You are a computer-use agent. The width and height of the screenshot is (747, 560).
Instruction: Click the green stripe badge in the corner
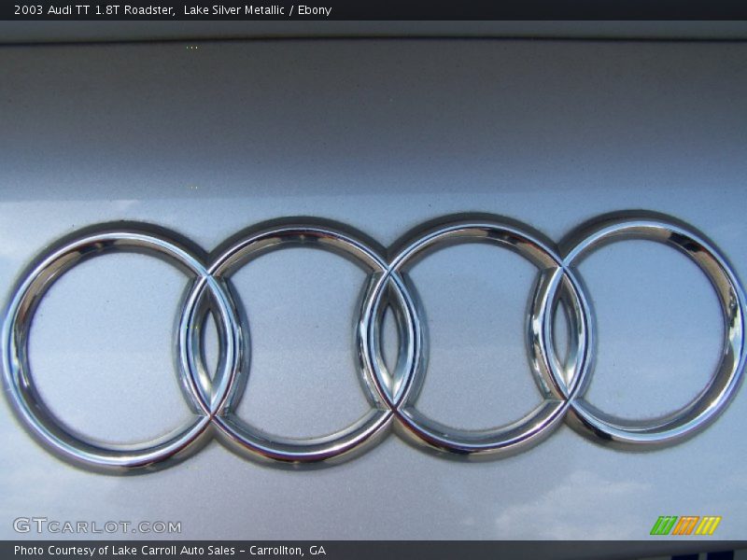[x=663, y=525]
